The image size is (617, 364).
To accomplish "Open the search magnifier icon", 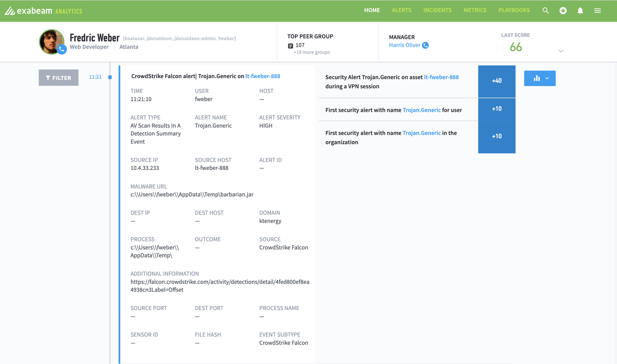I will click(x=545, y=11).
